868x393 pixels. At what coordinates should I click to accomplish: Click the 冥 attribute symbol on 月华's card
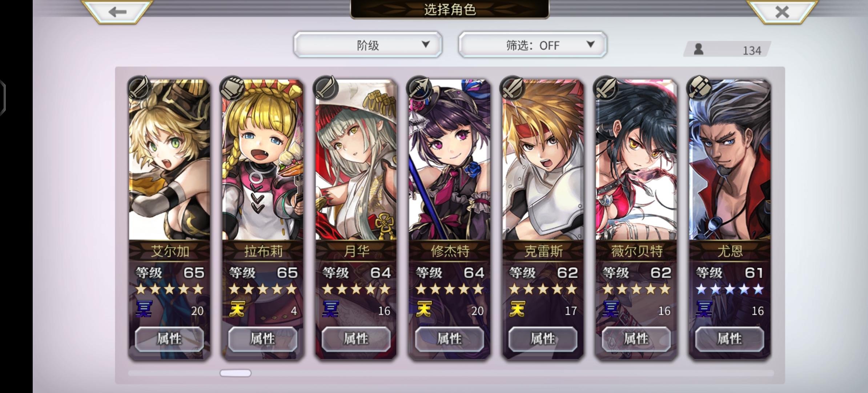click(x=331, y=309)
